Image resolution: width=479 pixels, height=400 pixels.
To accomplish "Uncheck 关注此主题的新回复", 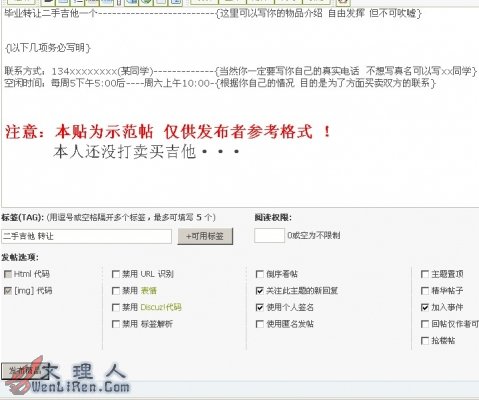I will coord(260,291).
